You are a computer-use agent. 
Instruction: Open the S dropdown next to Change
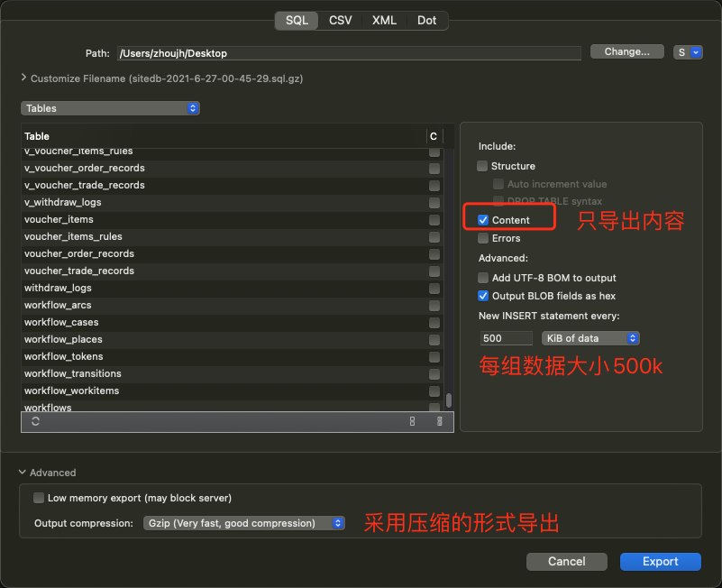click(688, 52)
